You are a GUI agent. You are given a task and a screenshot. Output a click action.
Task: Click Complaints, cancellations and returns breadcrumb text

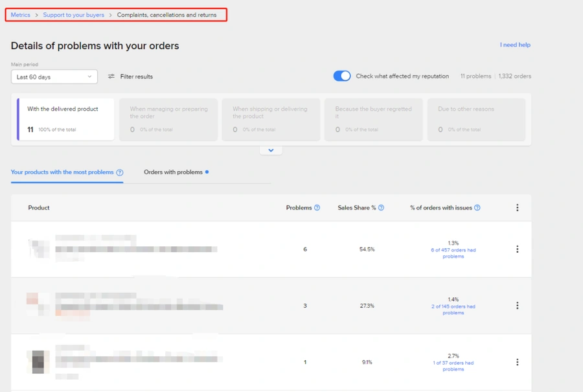pos(166,15)
